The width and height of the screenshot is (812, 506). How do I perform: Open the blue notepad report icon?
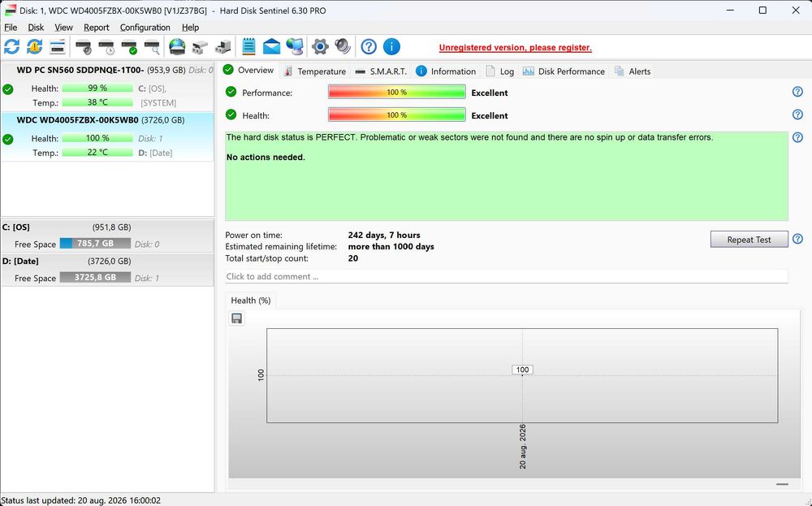(248, 46)
